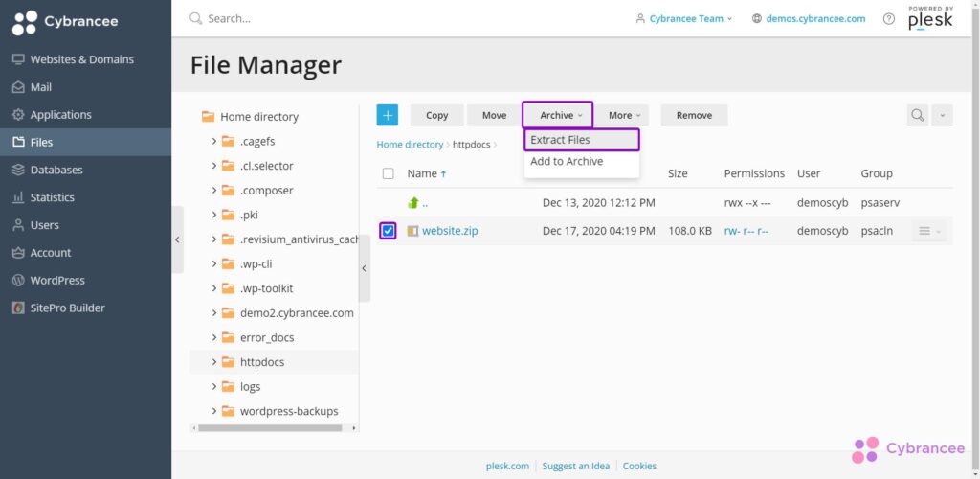Uncheck the website.zip checkbox
This screenshot has width=980, height=479.
coord(389,231)
